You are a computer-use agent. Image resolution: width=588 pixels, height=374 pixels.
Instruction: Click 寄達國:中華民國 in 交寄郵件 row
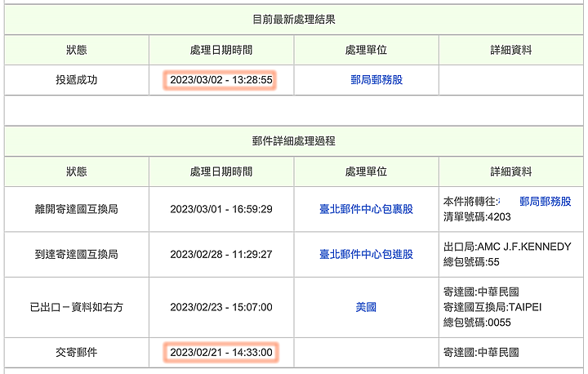tap(481, 352)
